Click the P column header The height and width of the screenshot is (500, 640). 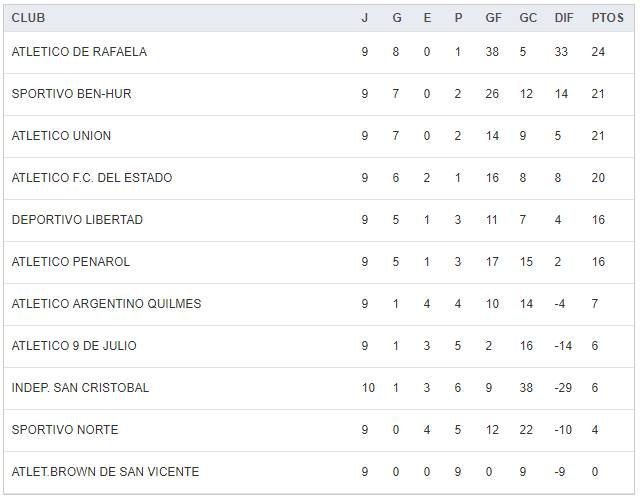(x=458, y=18)
